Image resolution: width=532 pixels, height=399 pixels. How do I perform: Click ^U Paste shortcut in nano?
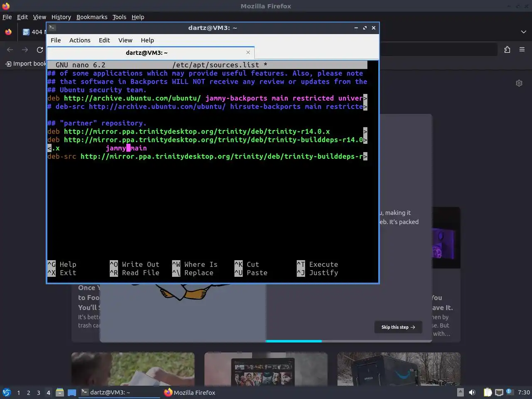(251, 273)
